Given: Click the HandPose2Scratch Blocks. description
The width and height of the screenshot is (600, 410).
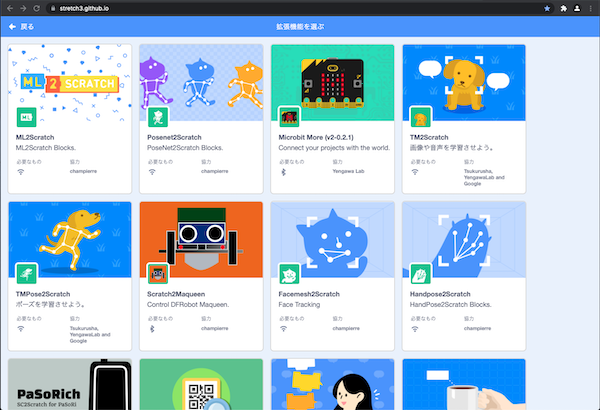Looking at the screenshot, I should (x=451, y=304).
